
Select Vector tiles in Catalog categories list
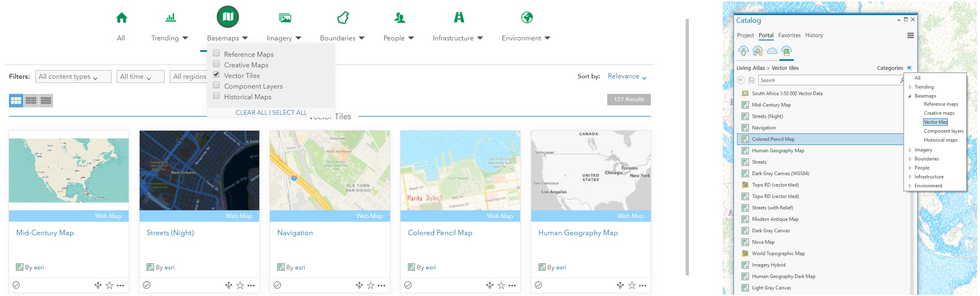[935, 122]
